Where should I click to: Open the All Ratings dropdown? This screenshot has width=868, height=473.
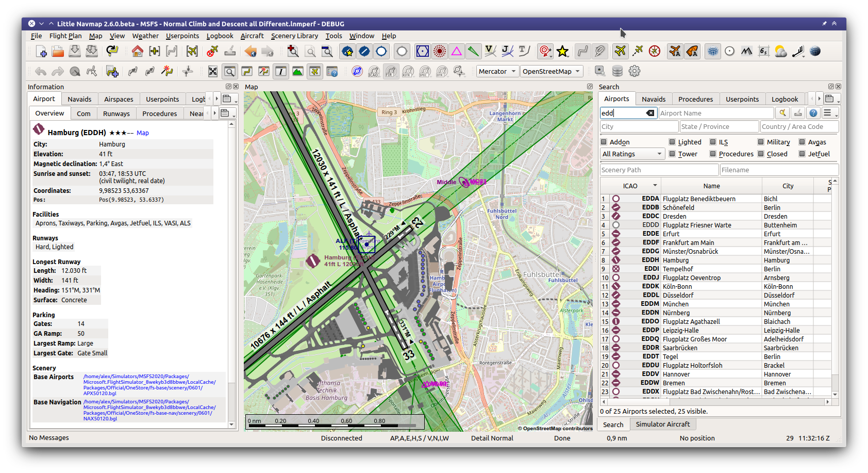pos(632,154)
